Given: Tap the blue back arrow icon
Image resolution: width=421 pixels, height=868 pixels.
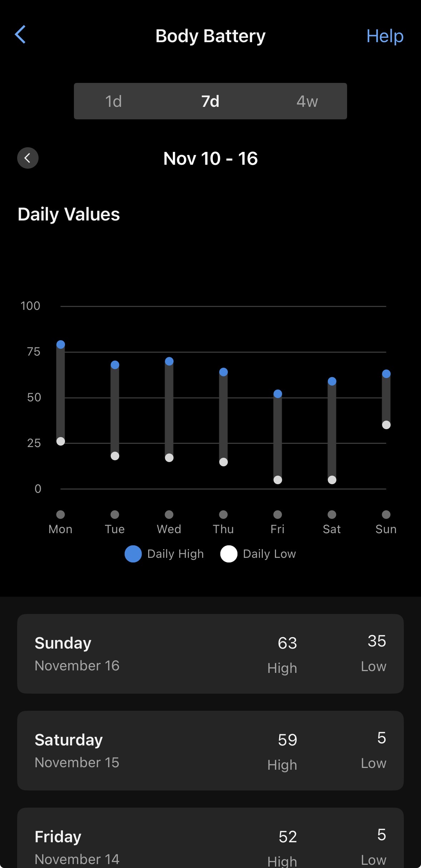Looking at the screenshot, I should [20, 35].
